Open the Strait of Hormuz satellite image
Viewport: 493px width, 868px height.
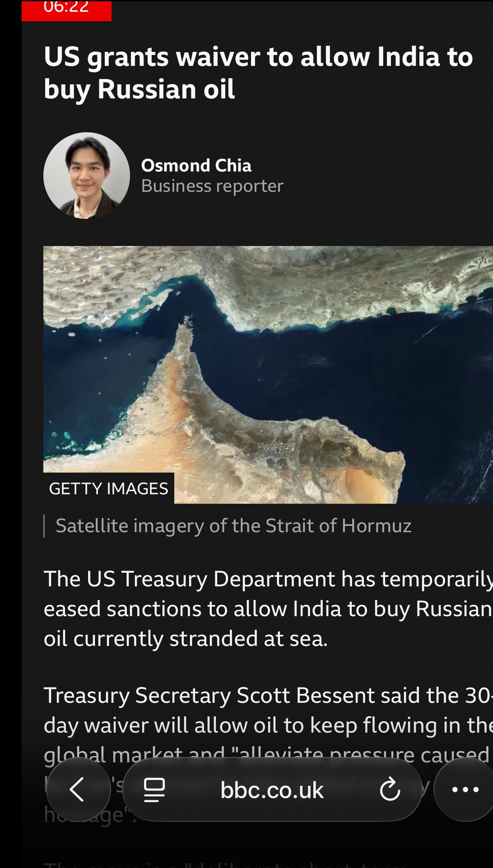pos(268,375)
